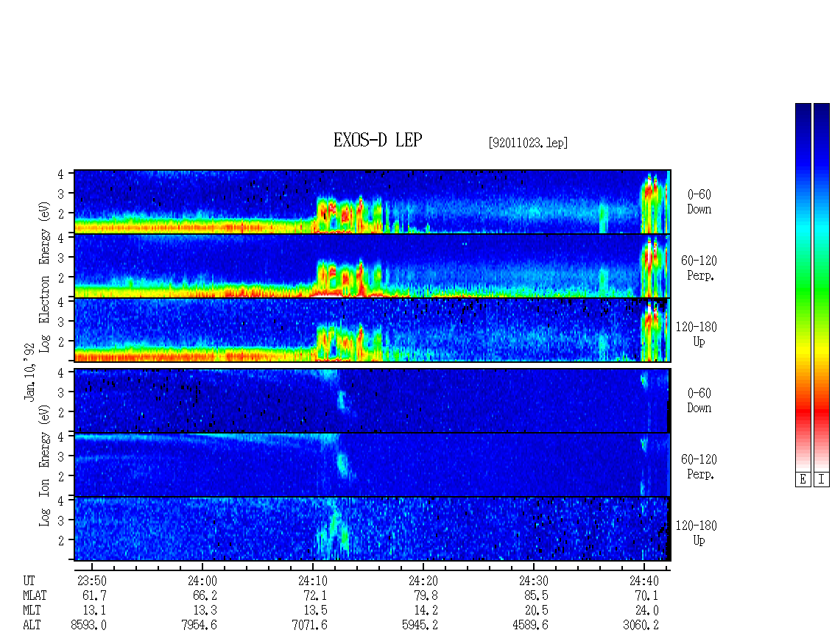Select the MLAT value 66.2
This screenshot has width=832, height=644.
pos(205,595)
